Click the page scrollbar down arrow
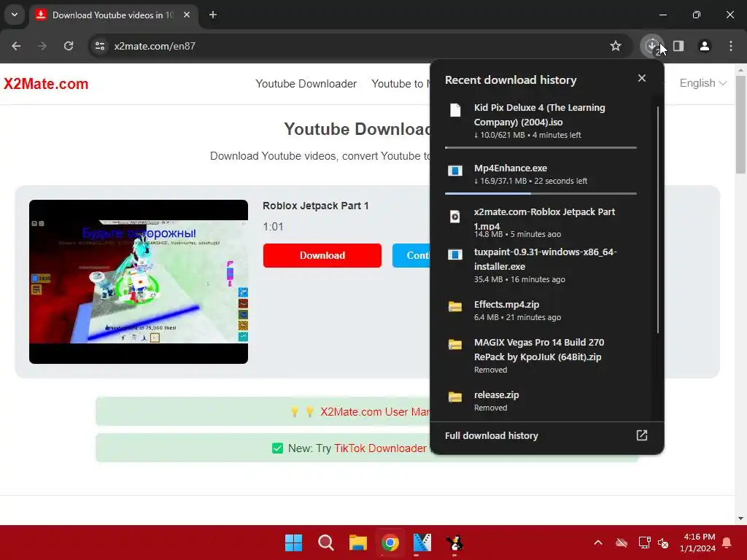The image size is (747, 560). (740, 518)
